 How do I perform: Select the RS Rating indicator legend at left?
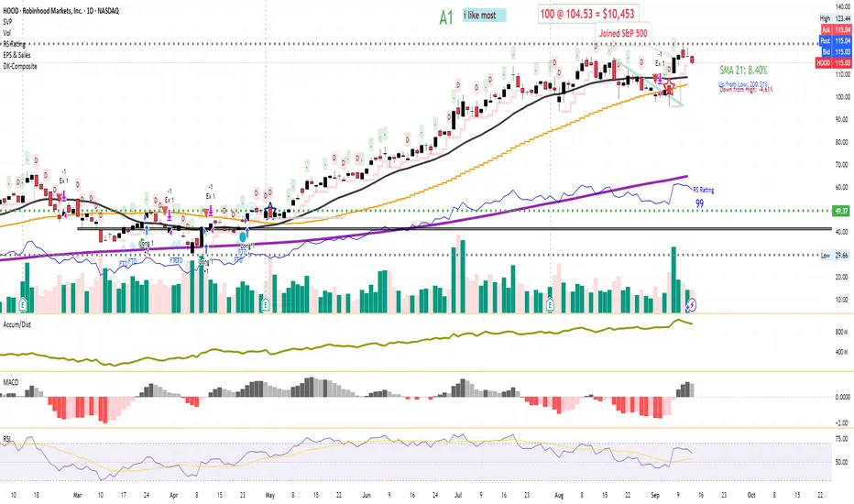(14, 44)
